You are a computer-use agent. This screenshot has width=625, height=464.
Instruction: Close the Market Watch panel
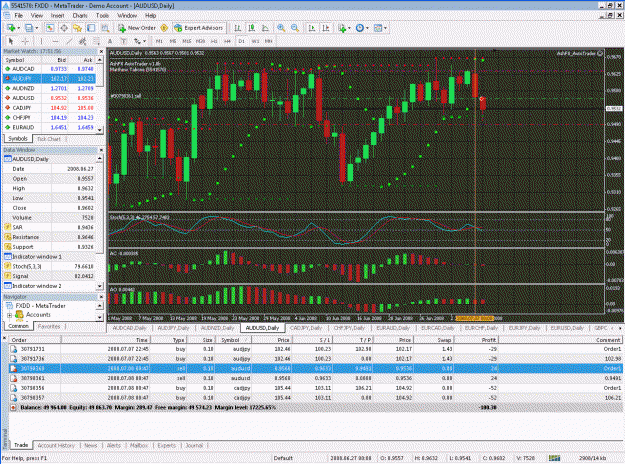pyautogui.click(x=101, y=51)
